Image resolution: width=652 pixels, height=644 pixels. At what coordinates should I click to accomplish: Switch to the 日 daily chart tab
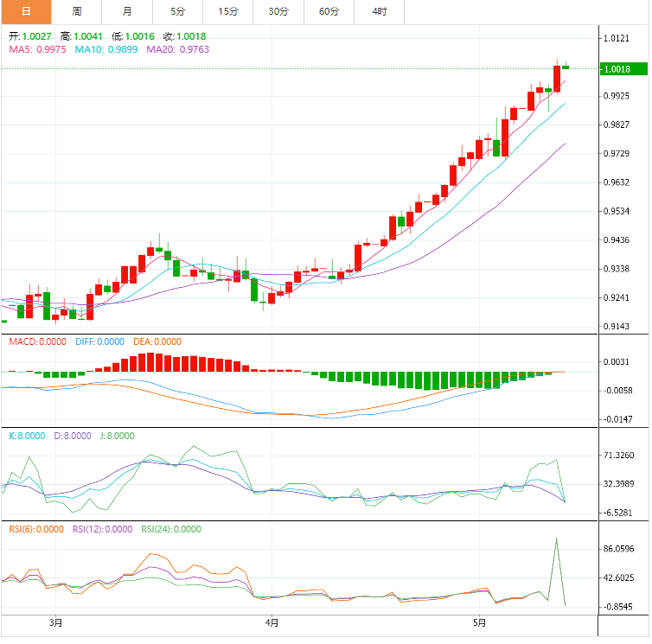pos(25,11)
